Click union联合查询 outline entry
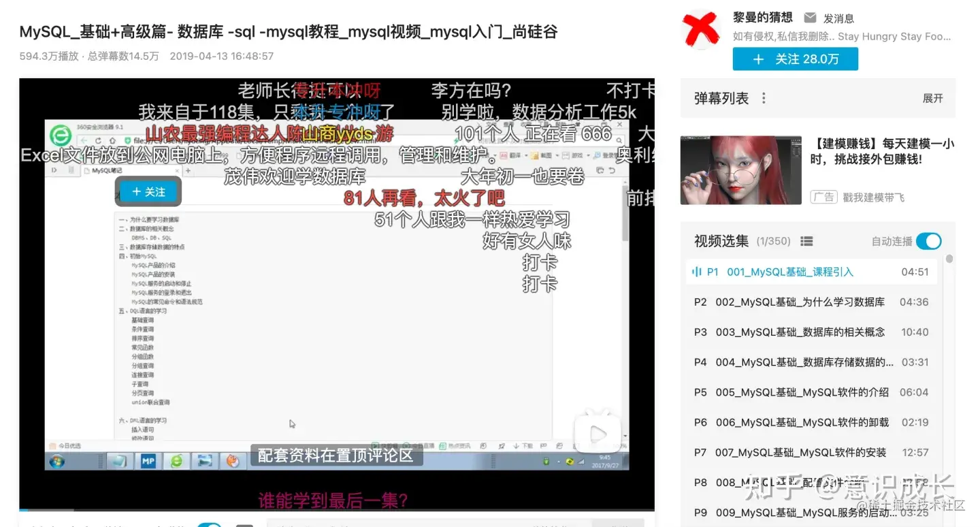 tap(150, 402)
